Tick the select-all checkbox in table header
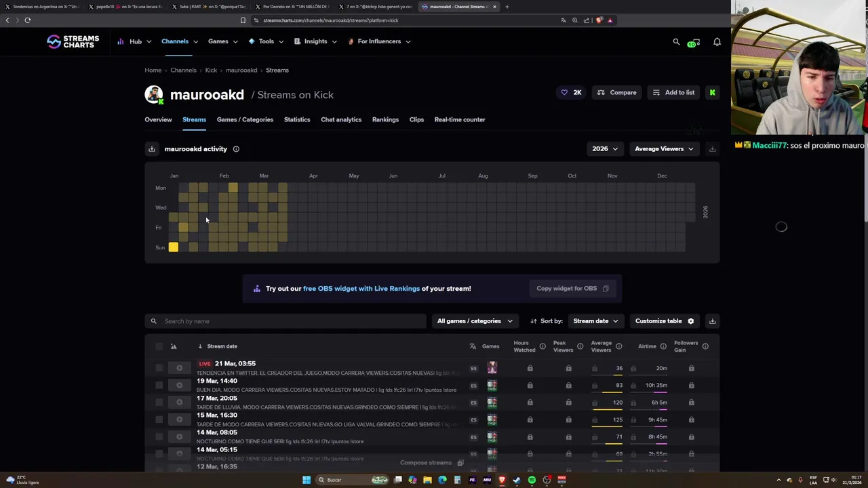 pos(159,346)
